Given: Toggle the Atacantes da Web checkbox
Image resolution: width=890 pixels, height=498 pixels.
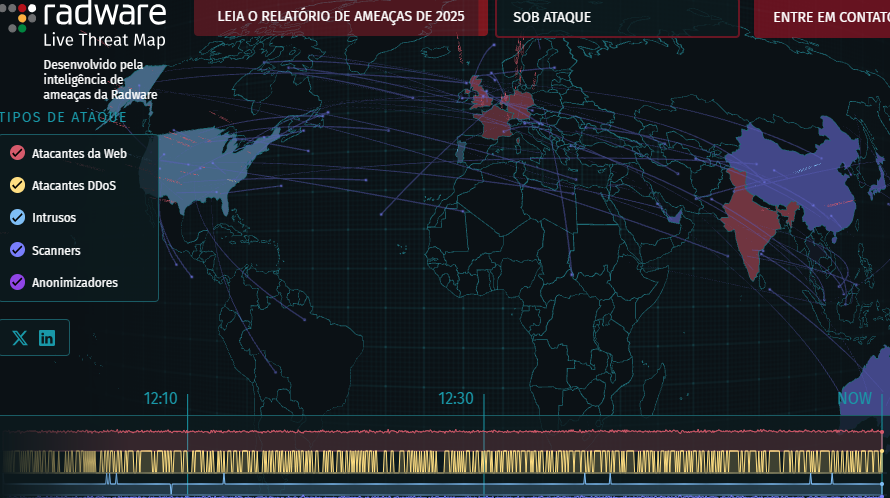Looking at the screenshot, I should tap(18, 153).
